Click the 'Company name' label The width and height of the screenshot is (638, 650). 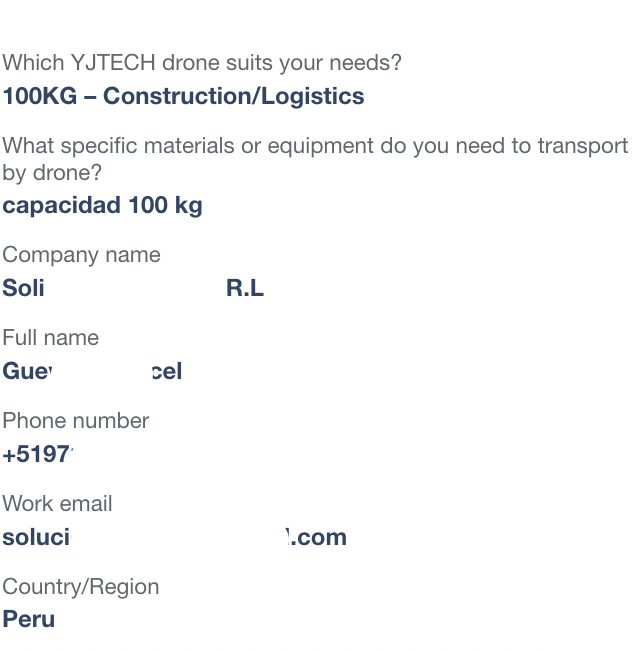pos(81,255)
